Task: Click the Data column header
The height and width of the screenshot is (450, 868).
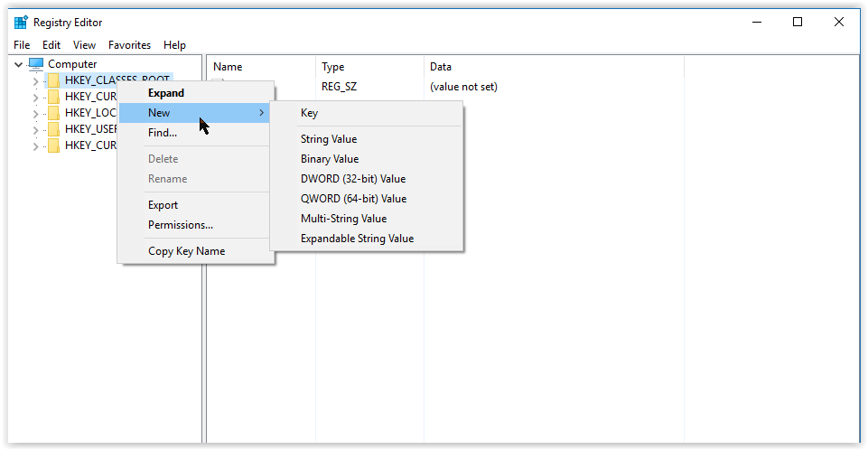Action: 554,67
